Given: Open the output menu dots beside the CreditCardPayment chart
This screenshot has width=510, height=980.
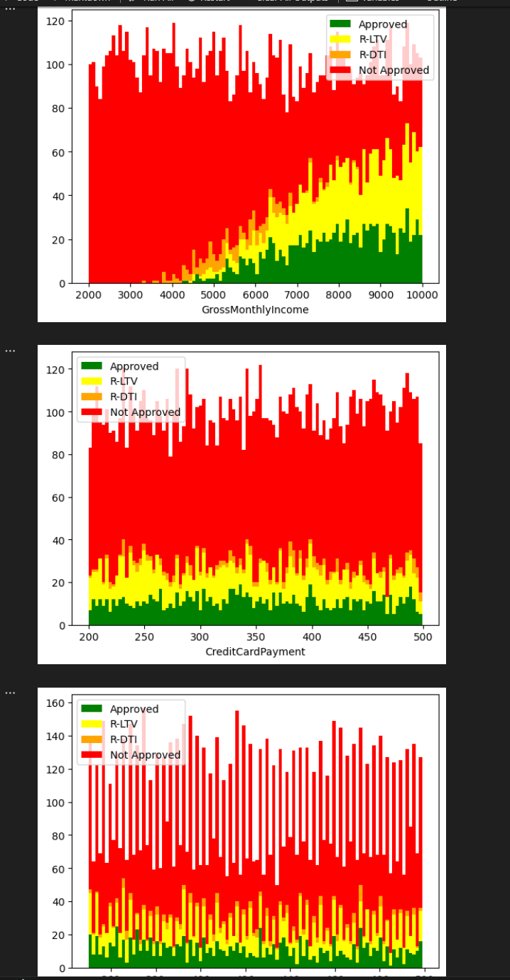Looking at the screenshot, I should [x=10, y=350].
